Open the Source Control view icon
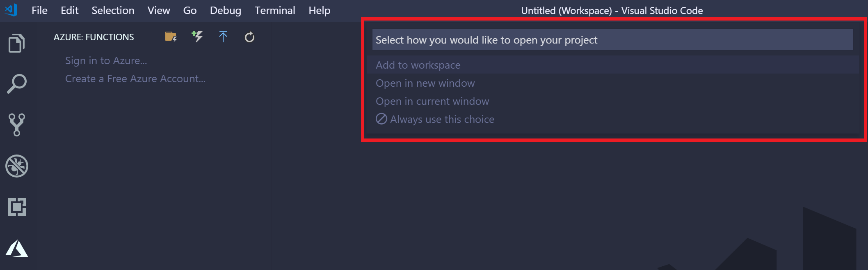The image size is (868, 270). pos(16,125)
